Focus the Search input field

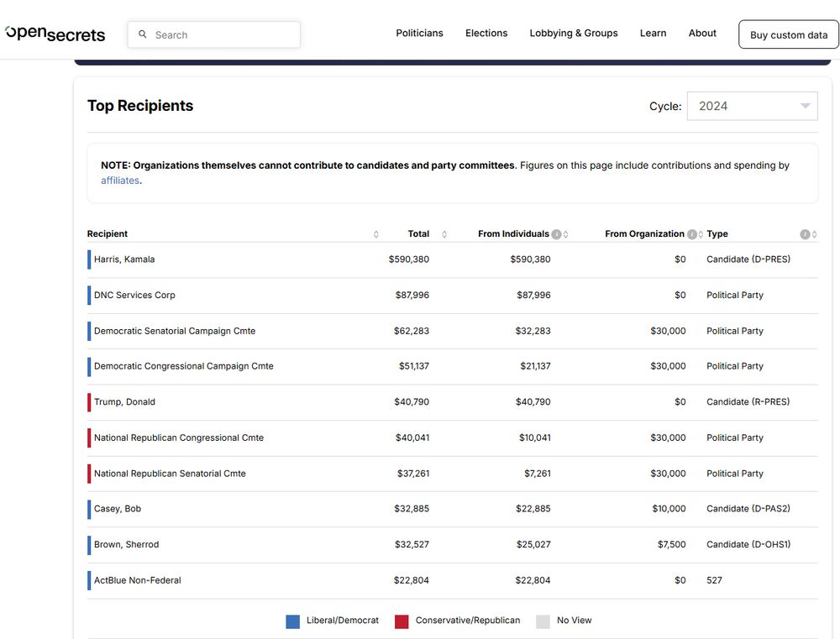pyautogui.click(x=213, y=34)
